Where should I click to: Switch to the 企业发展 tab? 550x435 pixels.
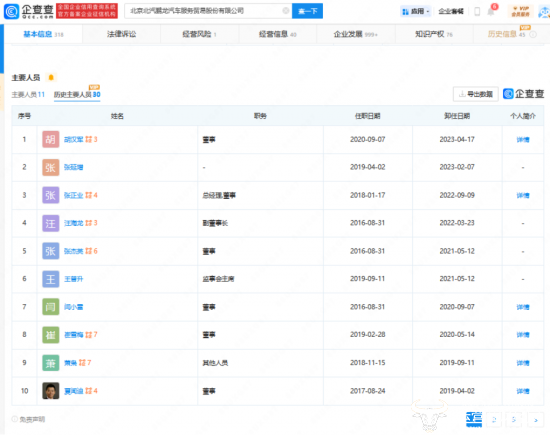[x=355, y=34]
